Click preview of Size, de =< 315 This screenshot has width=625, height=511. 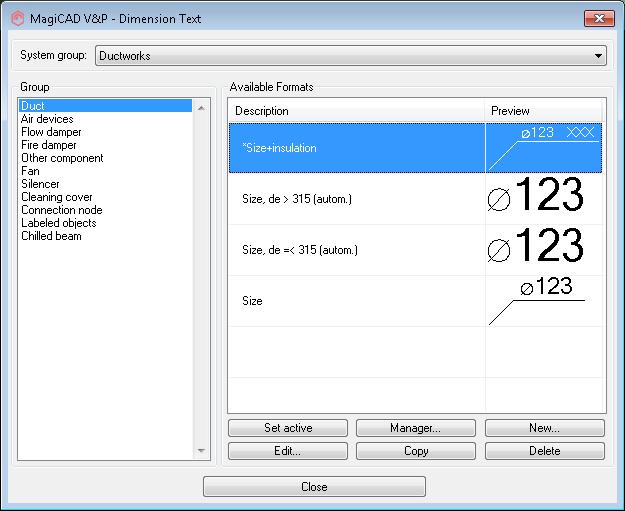coord(544,250)
